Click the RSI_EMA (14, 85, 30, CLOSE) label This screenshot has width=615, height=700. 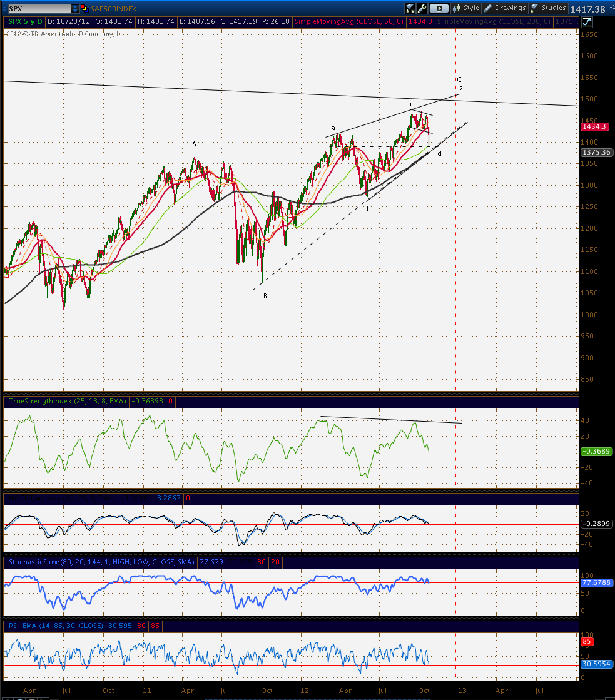point(56,626)
